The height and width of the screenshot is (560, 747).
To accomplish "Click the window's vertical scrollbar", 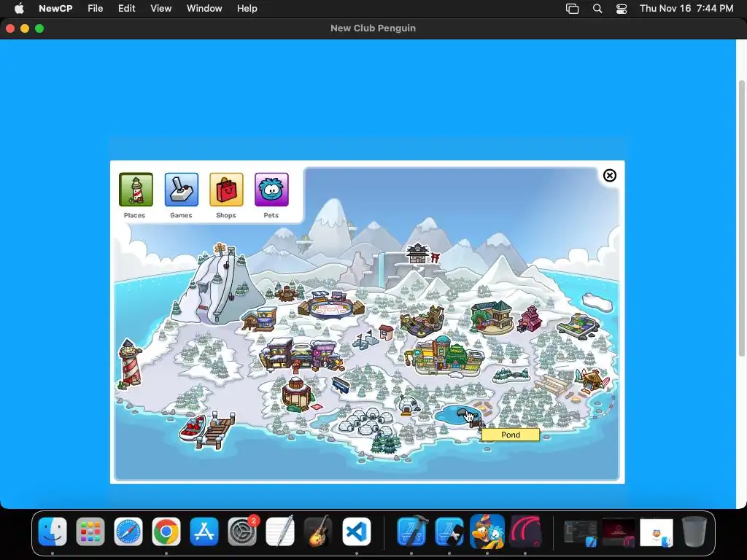I will coord(741,218).
